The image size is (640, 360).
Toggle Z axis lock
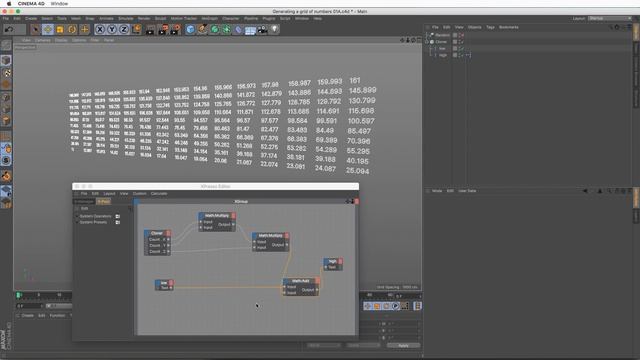tap(124, 29)
